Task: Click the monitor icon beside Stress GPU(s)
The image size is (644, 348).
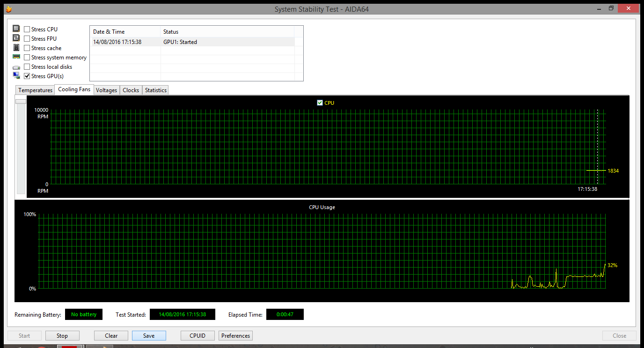Action: tap(16, 76)
